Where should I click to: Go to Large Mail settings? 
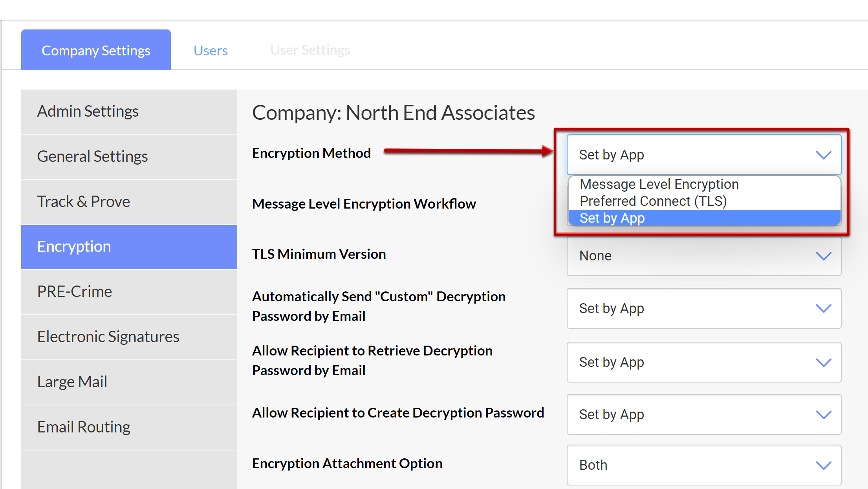point(72,381)
